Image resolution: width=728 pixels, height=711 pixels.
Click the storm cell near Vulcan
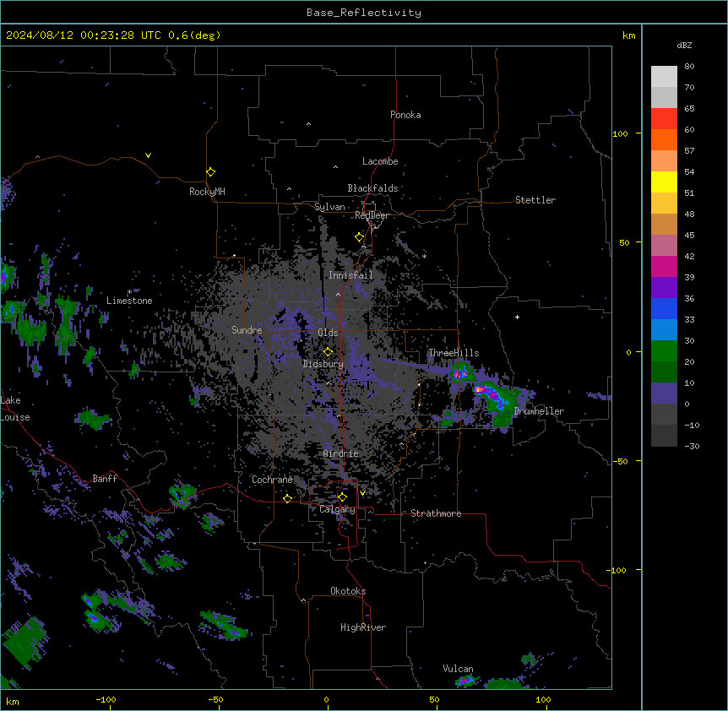pos(467,681)
